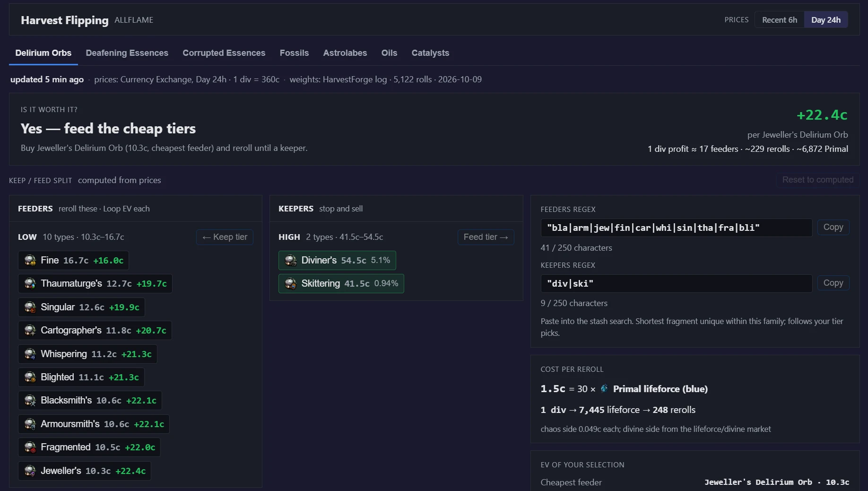Switch to the Oils tab

[x=389, y=53]
